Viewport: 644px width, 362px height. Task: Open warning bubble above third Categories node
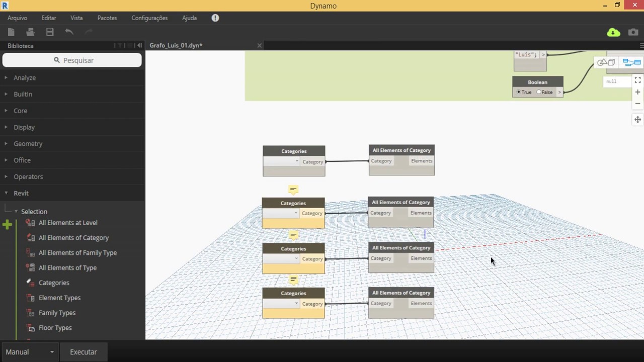coord(293,235)
